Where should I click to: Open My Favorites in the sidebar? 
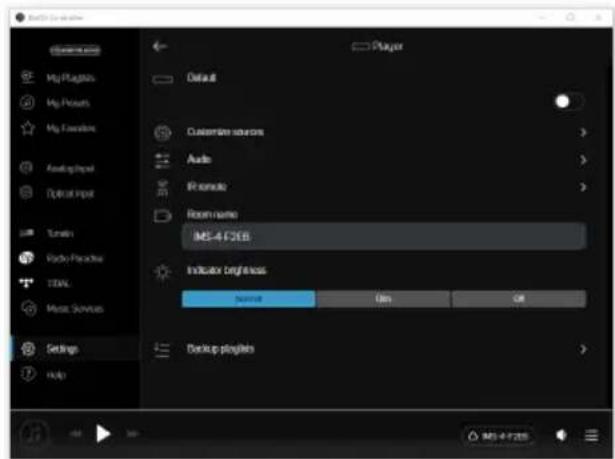(x=75, y=128)
